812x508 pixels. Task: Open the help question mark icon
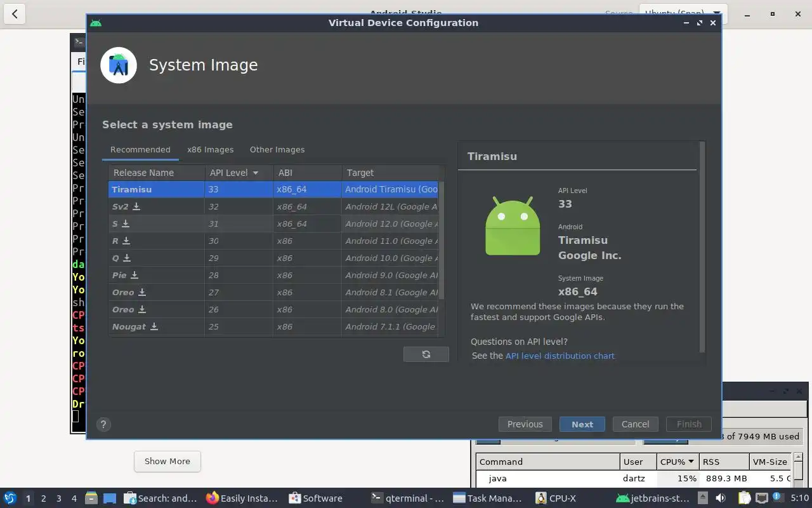click(x=103, y=425)
